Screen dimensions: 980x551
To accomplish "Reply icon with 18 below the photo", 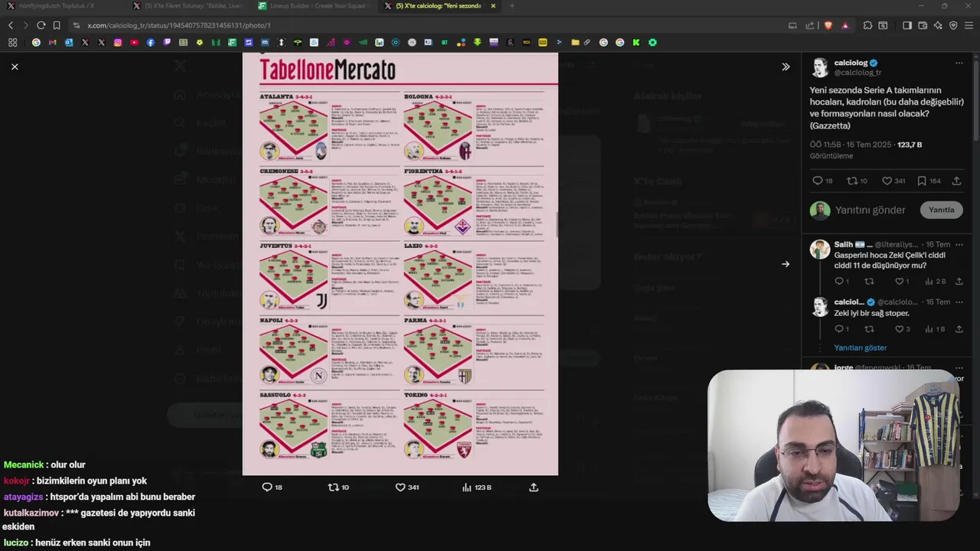I will coord(272,487).
